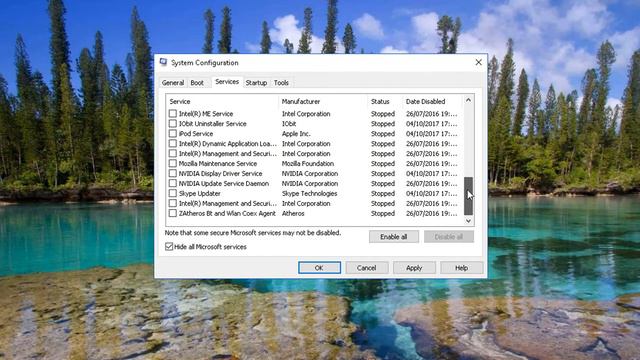640x360 pixels.
Task: Click the scroll up arrow in services list
Action: pos(468,100)
